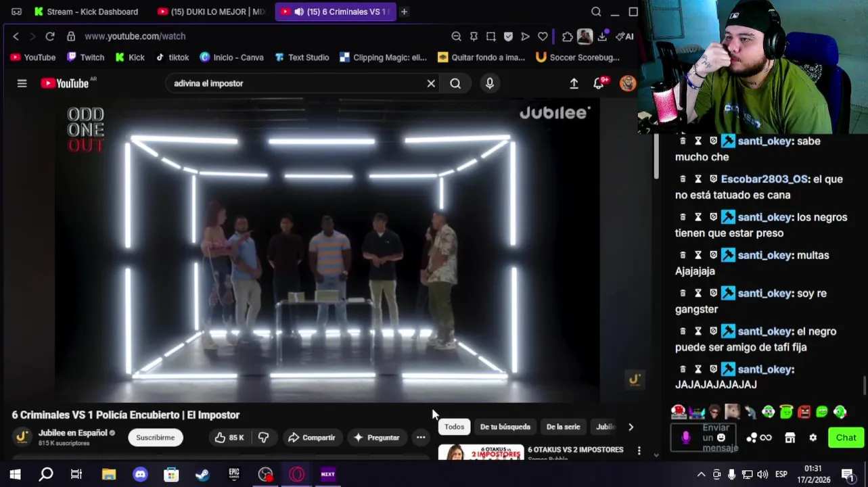The width and height of the screenshot is (868, 487).
Task: Click the Preguntar button
Action: tap(377, 438)
